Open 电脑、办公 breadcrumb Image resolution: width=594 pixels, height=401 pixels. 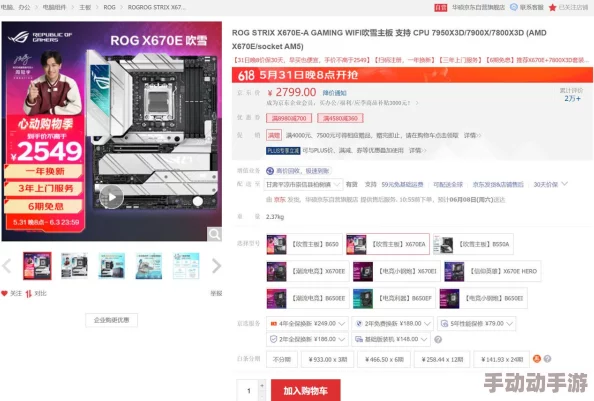[x=16, y=7]
